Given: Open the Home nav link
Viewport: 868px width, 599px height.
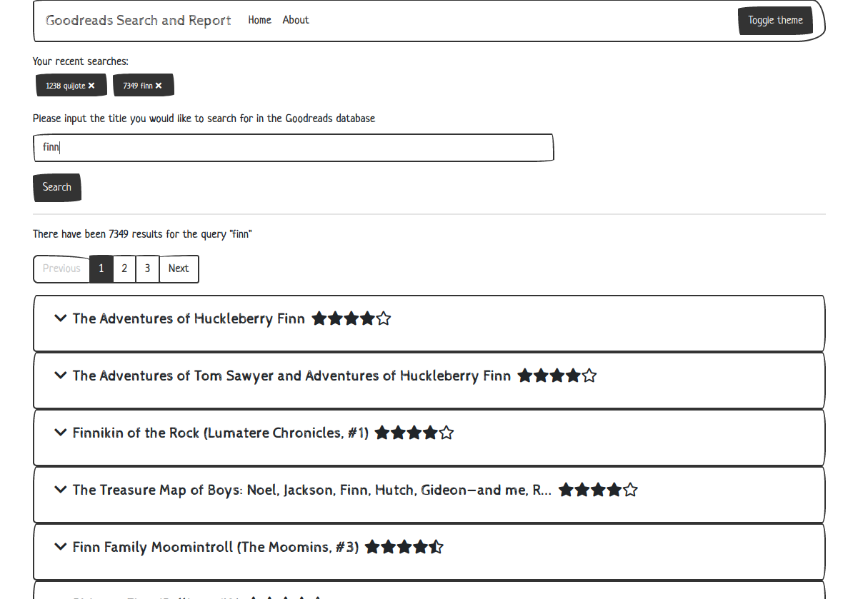Looking at the screenshot, I should pos(259,20).
